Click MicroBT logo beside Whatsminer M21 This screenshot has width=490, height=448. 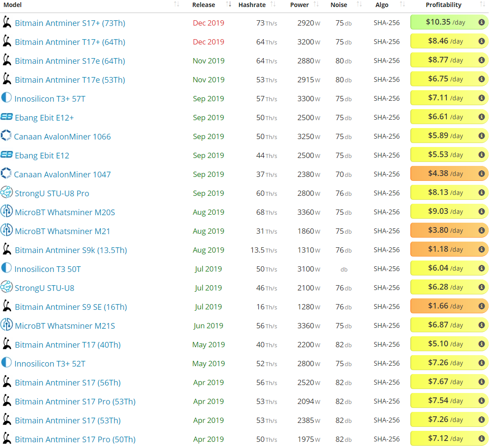coord(7,230)
